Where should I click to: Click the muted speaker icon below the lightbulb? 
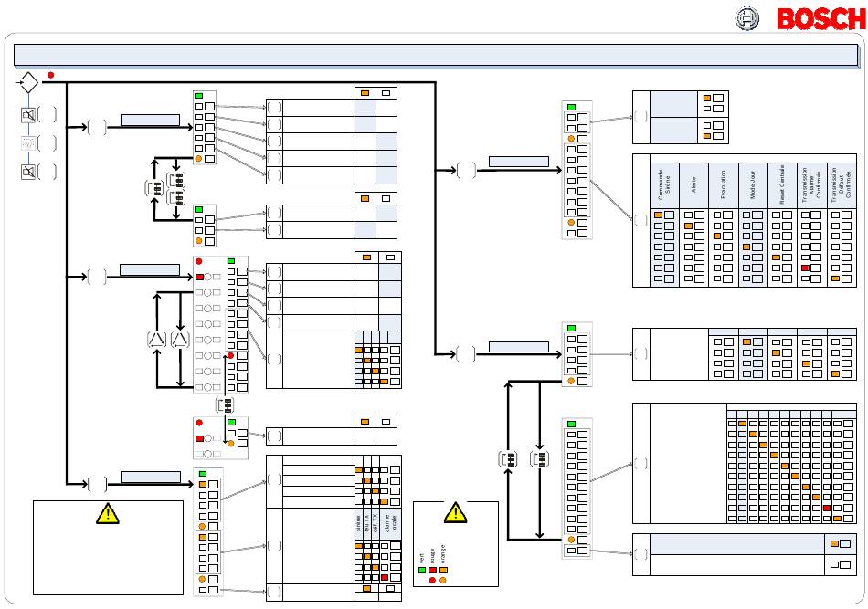point(28,172)
